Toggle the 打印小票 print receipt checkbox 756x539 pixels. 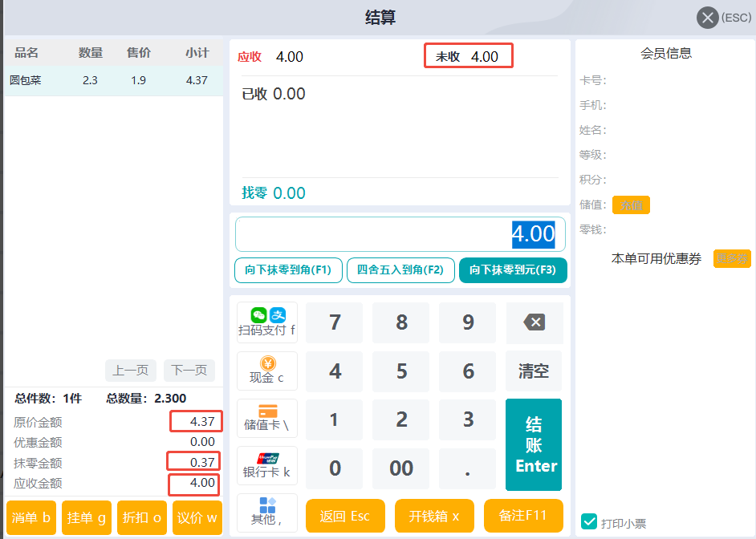(589, 522)
